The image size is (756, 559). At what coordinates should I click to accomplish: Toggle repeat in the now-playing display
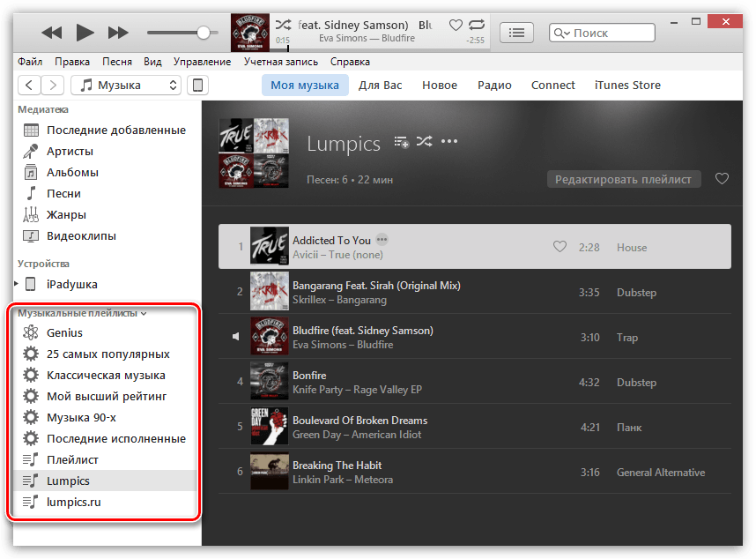click(x=477, y=25)
